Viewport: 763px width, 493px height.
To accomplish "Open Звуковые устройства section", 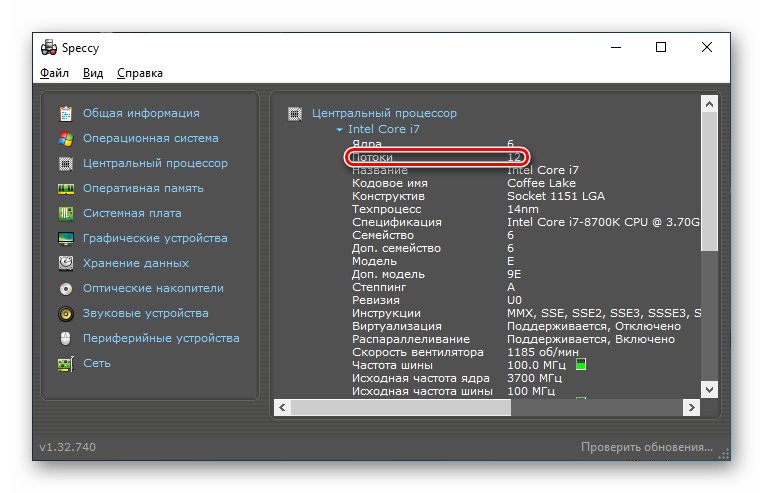I will [145, 313].
